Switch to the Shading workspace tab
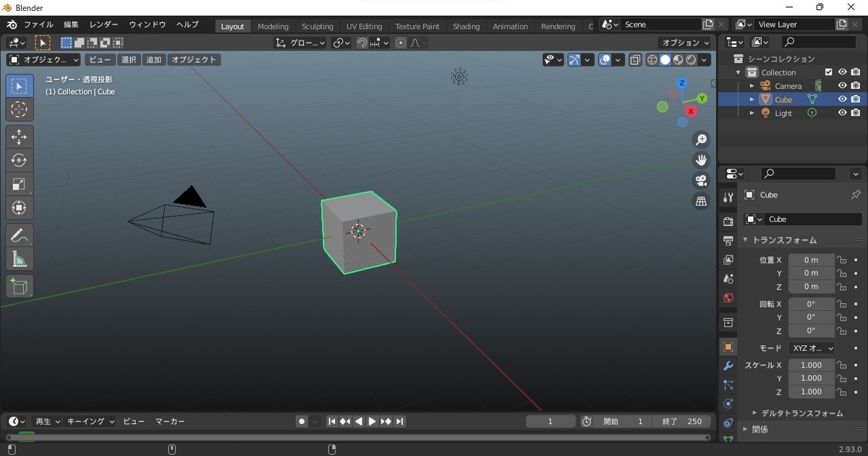Image resolution: width=868 pixels, height=456 pixels. pyautogui.click(x=466, y=26)
